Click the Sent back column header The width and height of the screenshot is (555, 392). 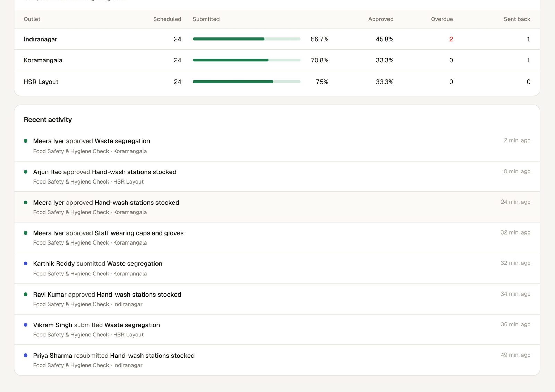point(517,19)
